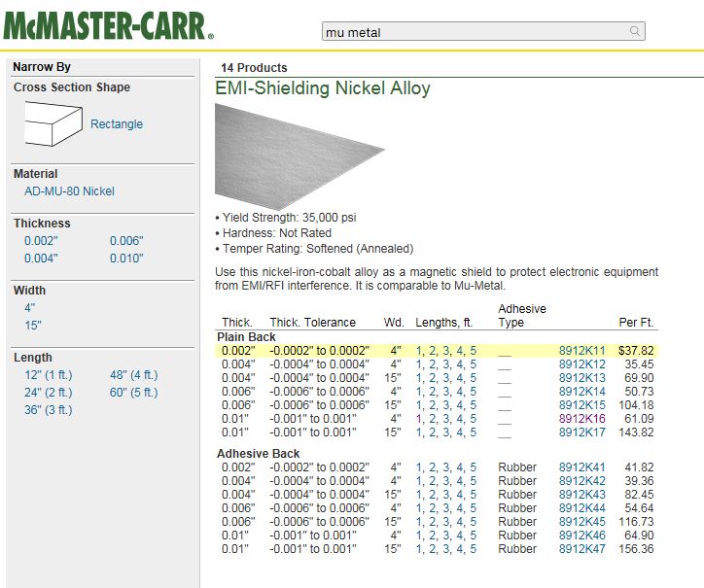
Task: Select length 1 in the 8912K47 row
Action: pyautogui.click(x=418, y=549)
